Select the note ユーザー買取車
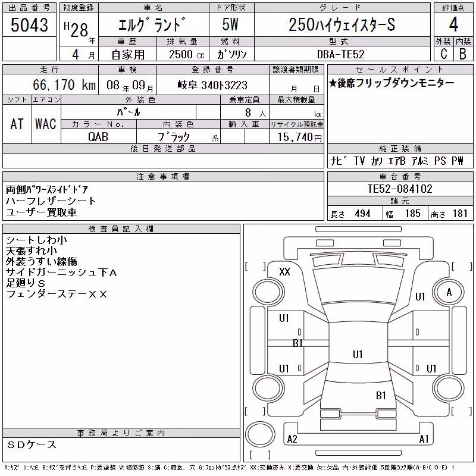Viewport: 476px width, 476px height. [x=41, y=212]
